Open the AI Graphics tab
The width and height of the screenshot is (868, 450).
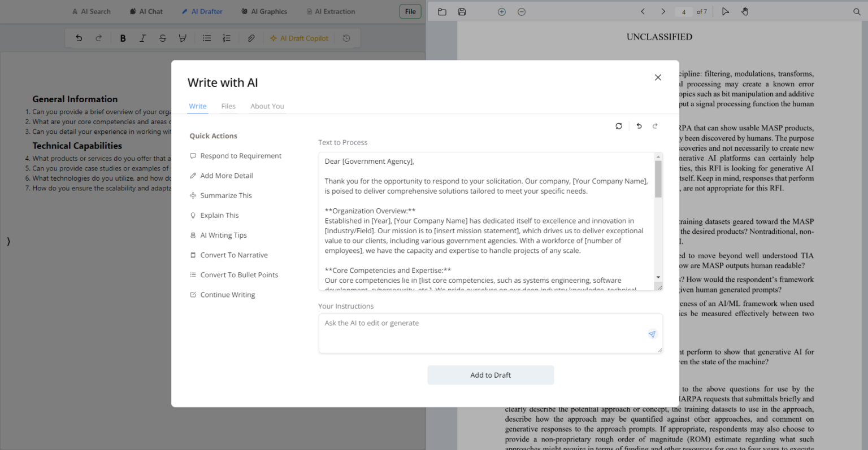coord(264,11)
